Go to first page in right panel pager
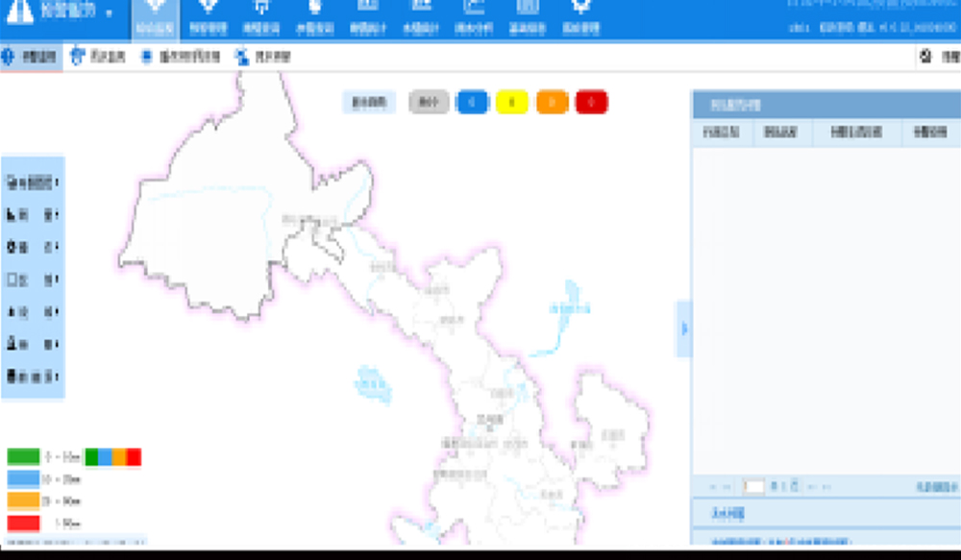Screen dimensions: 961x560 pyautogui.click(x=713, y=487)
